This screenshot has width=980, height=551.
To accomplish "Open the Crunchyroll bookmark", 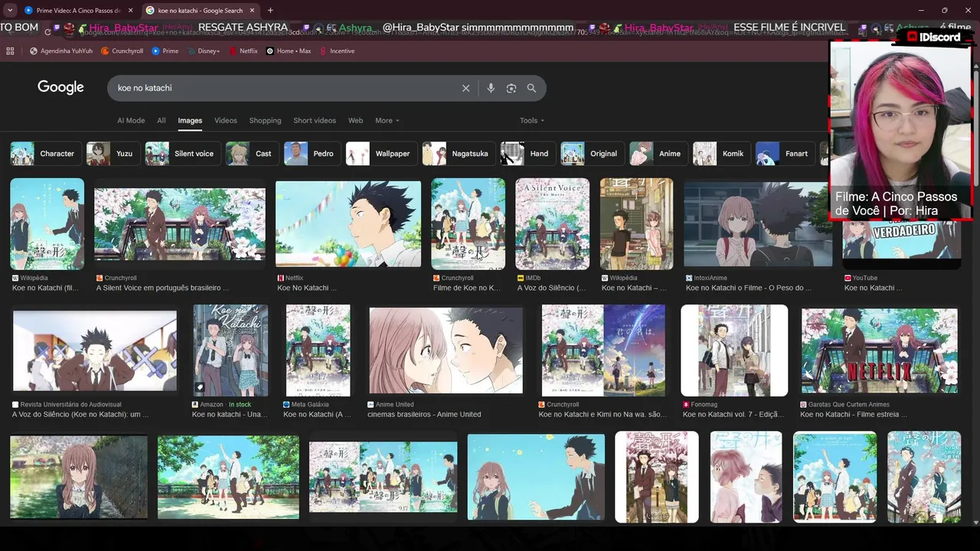I will [122, 51].
